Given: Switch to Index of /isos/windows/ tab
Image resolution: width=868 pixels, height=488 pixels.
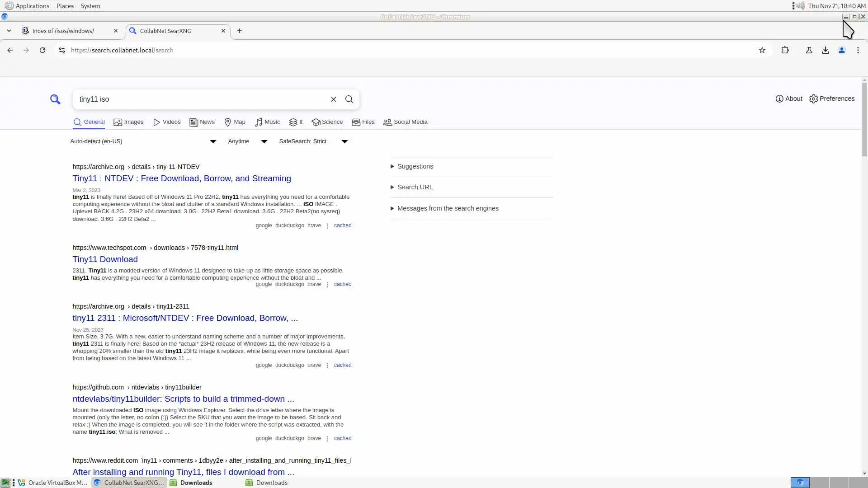Looking at the screenshot, I should 63,31.
